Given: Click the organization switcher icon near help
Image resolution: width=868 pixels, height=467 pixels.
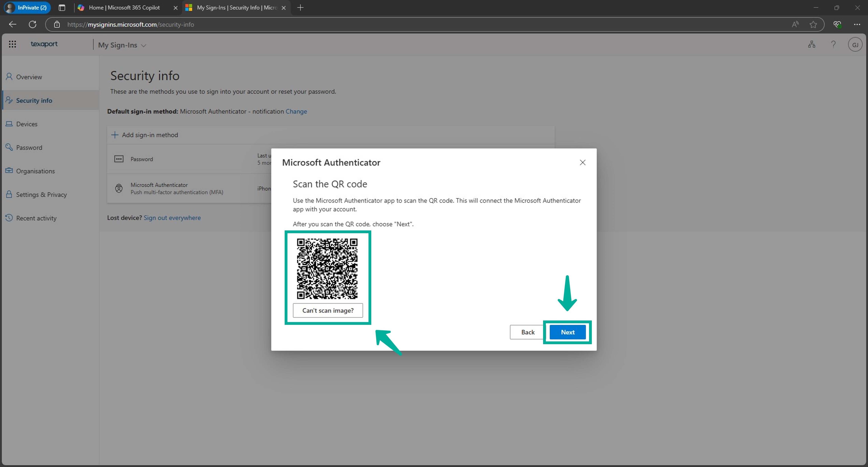Looking at the screenshot, I should [811, 44].
